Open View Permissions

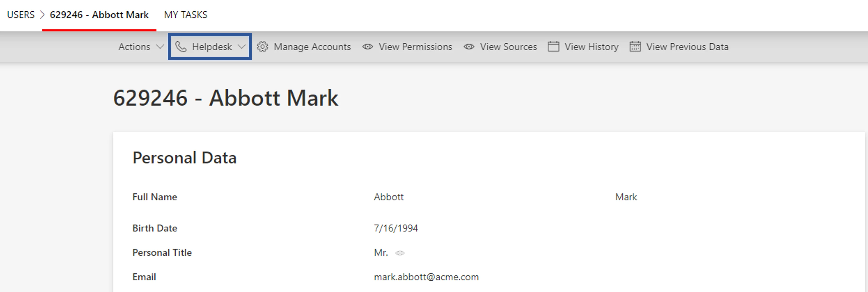(407, 47)
